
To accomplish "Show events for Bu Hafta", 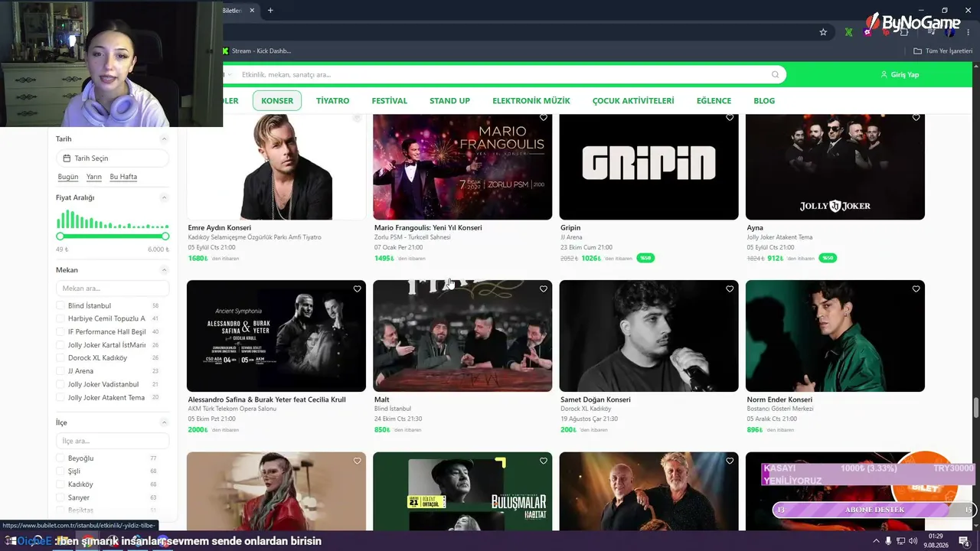I will pyautogui.click(x=123, y=177).
